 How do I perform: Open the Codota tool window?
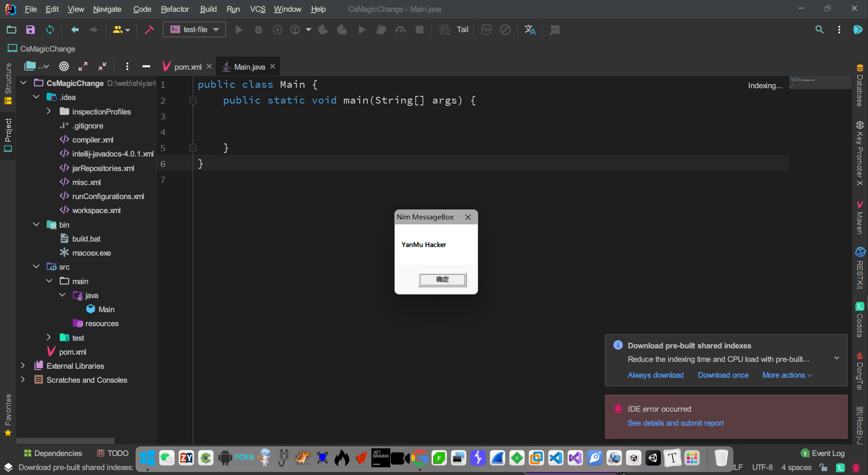click(x=859, y=320)
